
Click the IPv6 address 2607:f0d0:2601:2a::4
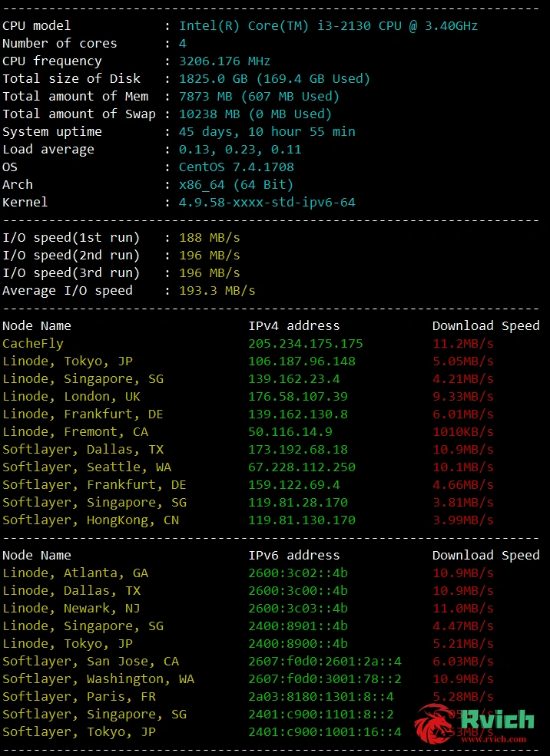click(x=325, y=662)
